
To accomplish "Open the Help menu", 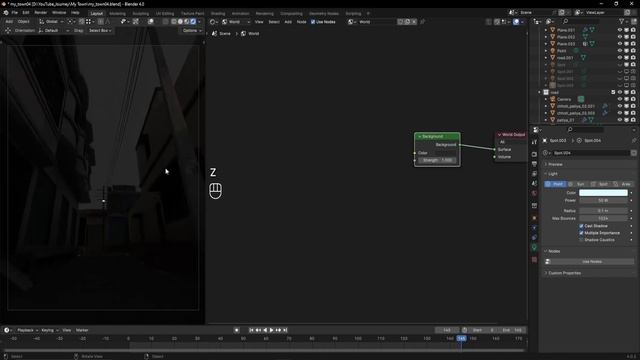I will (75, 13).
